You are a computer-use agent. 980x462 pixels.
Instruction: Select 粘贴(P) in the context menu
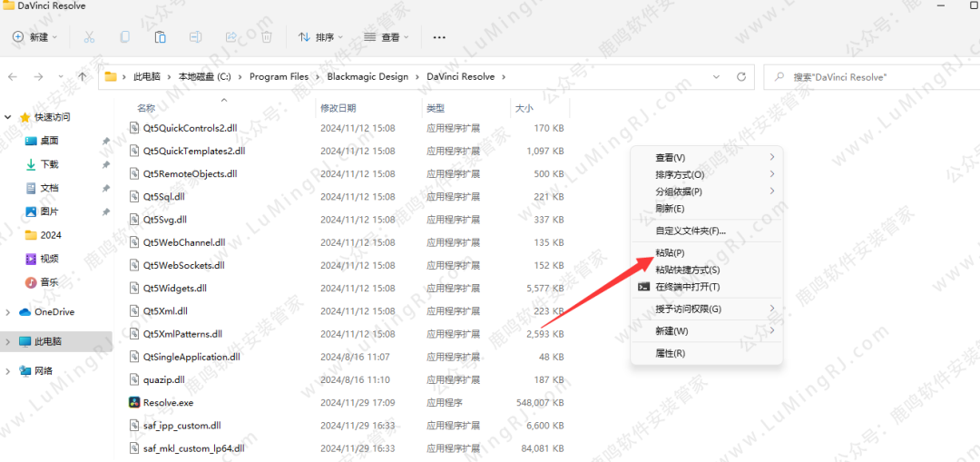(x=670, y=252)
